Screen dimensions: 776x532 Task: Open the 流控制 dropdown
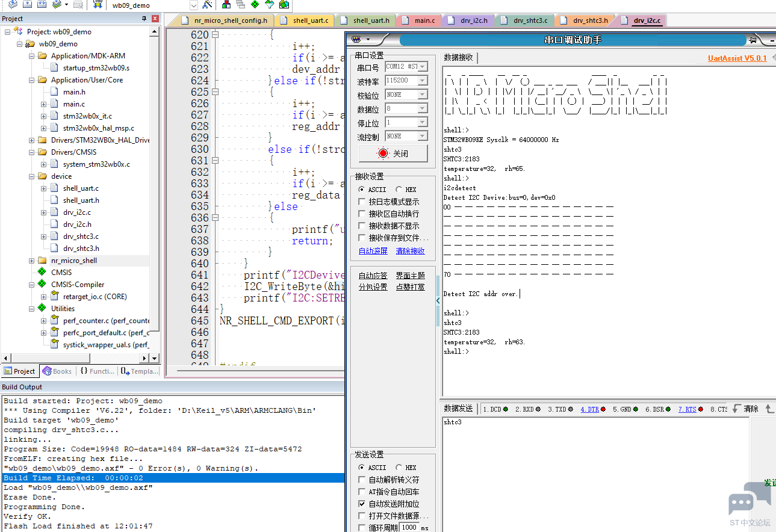coord(423,136)
